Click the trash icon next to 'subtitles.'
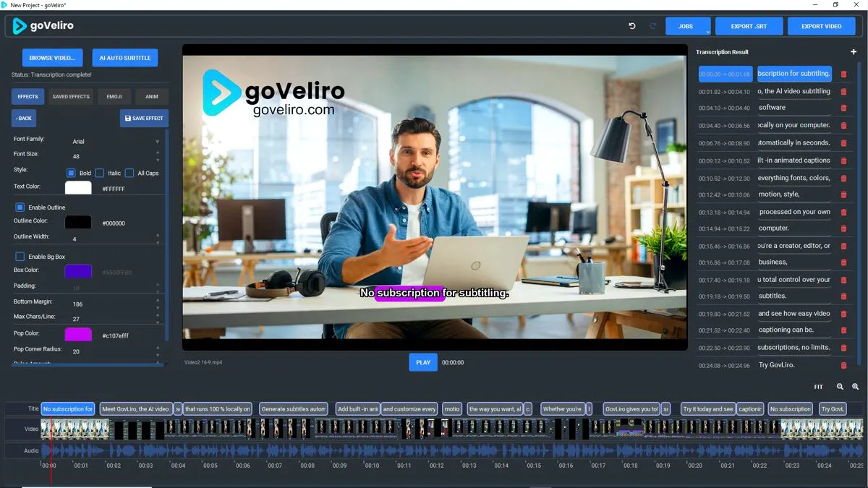868x488 pixels. point(843,296)
